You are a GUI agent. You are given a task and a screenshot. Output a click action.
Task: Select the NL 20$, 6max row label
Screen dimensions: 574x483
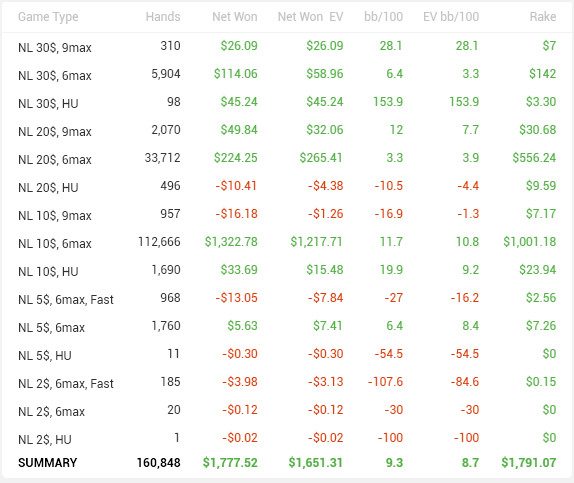(55, 160)
